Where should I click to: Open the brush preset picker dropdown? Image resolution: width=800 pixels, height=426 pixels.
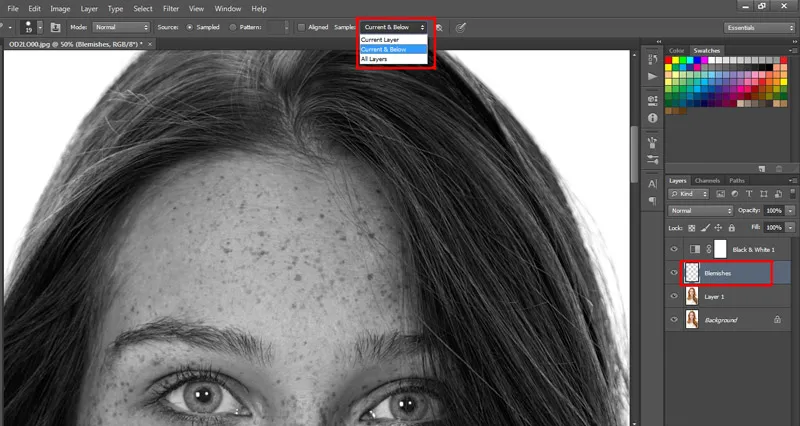click(x=40, y=28)
